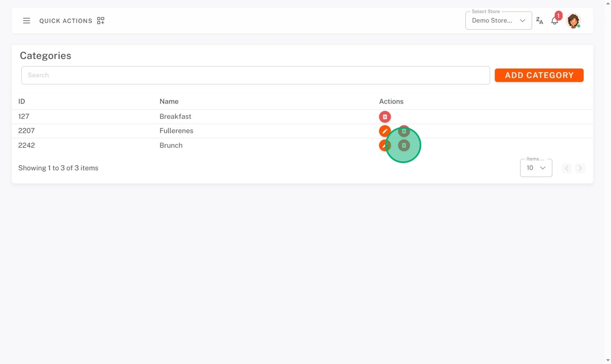Edit the Brunch category
This screenshot has width=611, height=364.
tap(385, 145)
